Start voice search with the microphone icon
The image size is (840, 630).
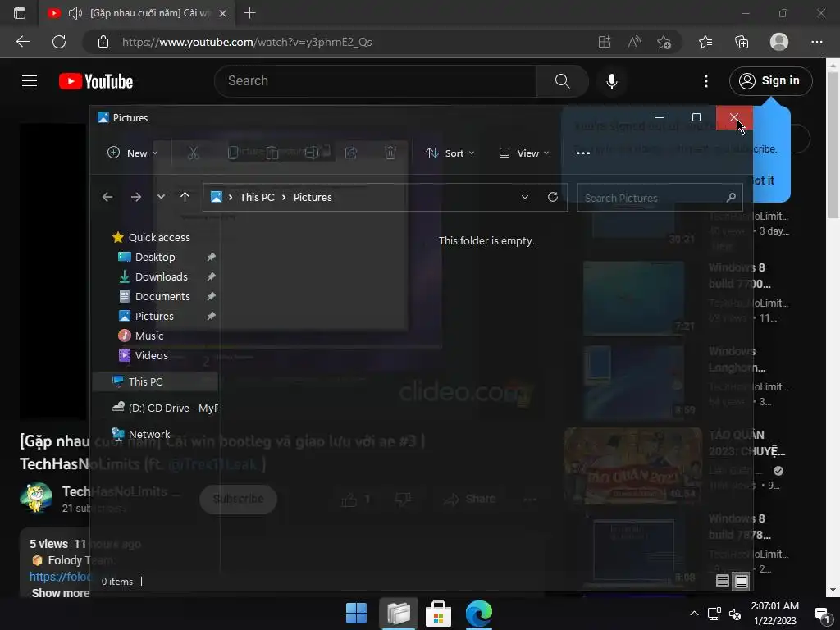[x=612, y=81]
